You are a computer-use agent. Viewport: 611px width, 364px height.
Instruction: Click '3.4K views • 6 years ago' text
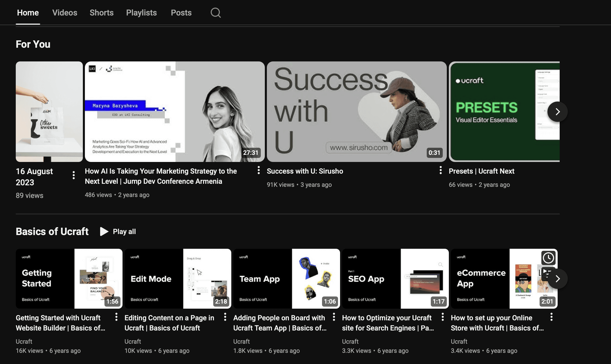[x=484, y=351]
